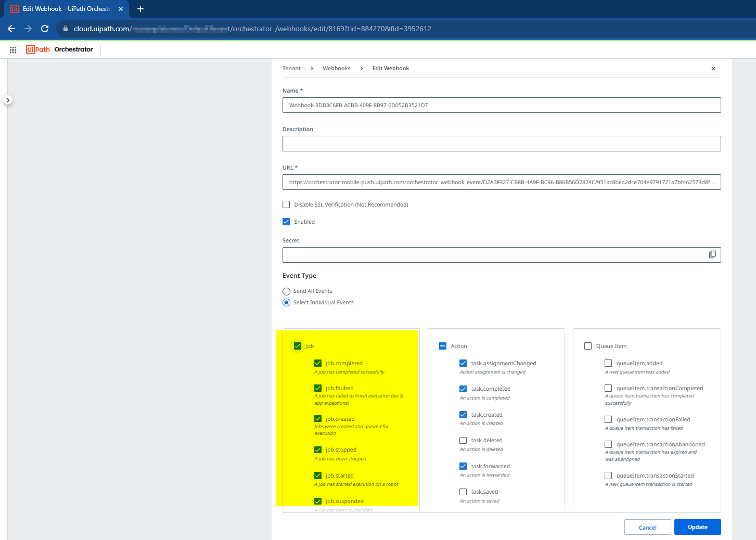This screenshot has width=756, height=540.
Task: Edit the webhook URL field
Action: (502, 182)
